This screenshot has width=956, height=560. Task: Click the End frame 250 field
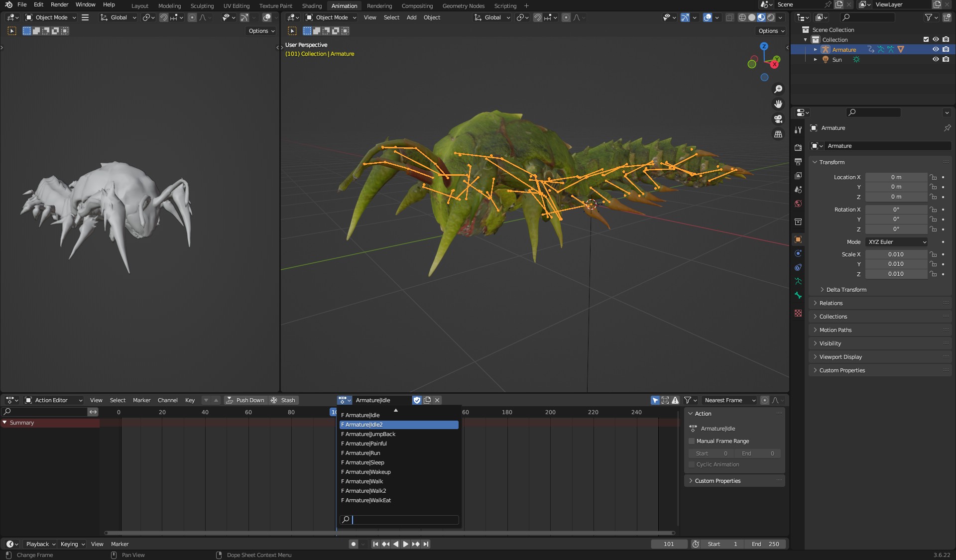click(x=766, y=544)
